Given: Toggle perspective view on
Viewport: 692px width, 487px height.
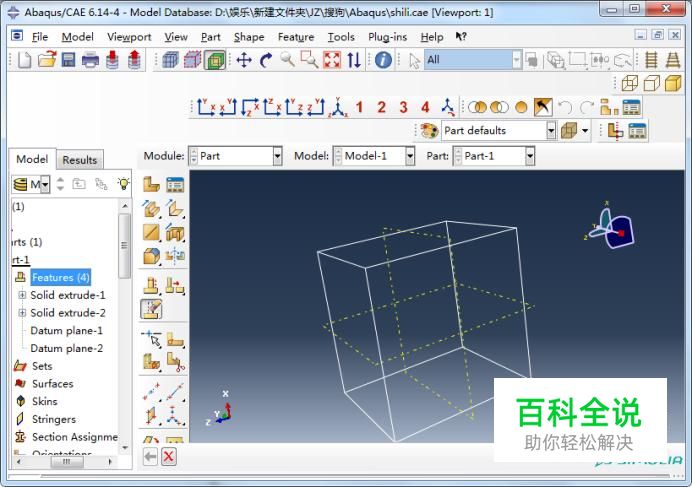Looking at the screenshot, I should (673, 60).
